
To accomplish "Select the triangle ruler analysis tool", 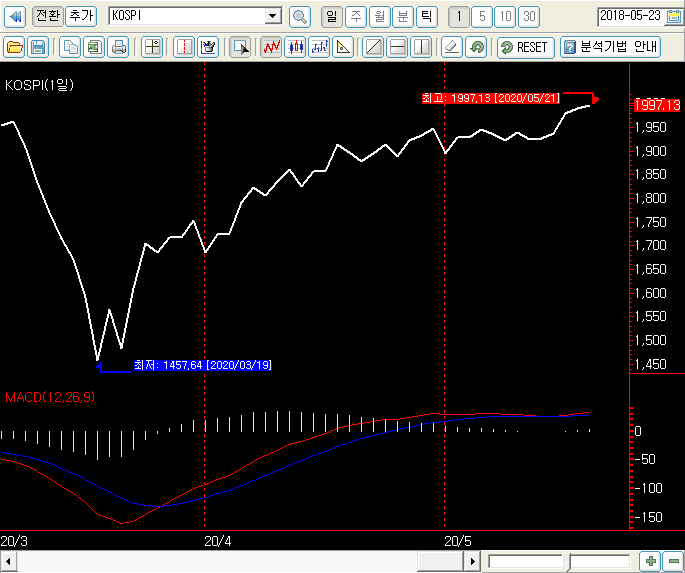I will (x=343, y=47).
